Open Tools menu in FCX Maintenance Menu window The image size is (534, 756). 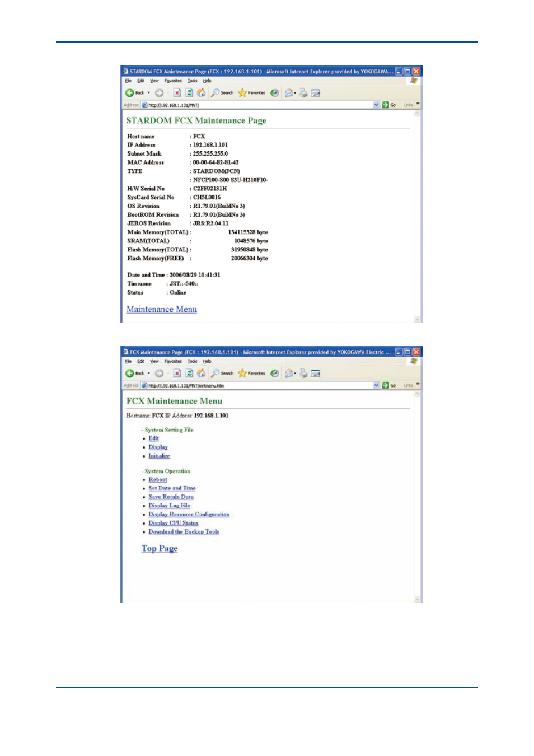click(193, 361)
